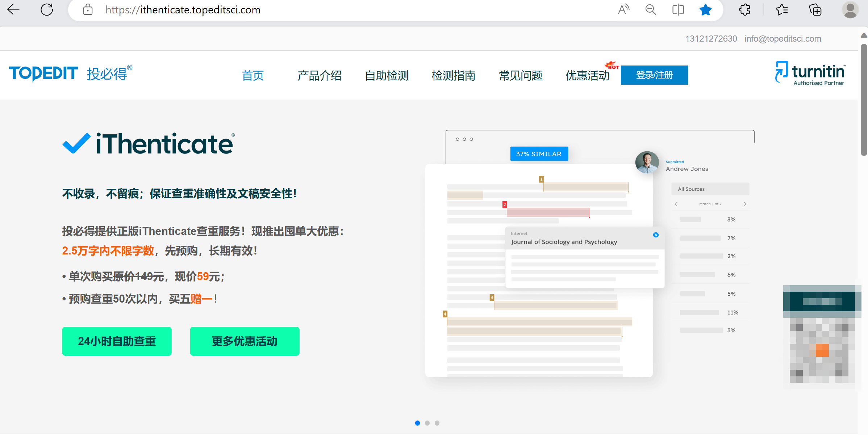This screenshot has height=435, width=868.
Task: Open the All Sources dropdown
Action: point(710,189)
